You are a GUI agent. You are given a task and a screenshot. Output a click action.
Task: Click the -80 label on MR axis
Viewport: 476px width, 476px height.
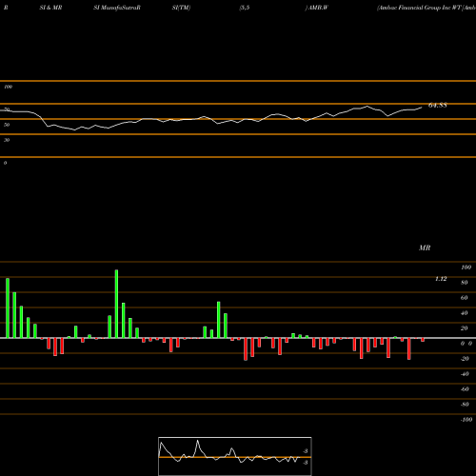pos(465,405)
